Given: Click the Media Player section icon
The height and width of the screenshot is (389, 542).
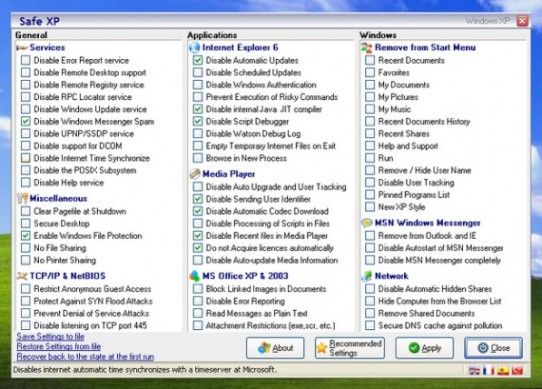Looking at the screenshot, I should click(195, 174).
